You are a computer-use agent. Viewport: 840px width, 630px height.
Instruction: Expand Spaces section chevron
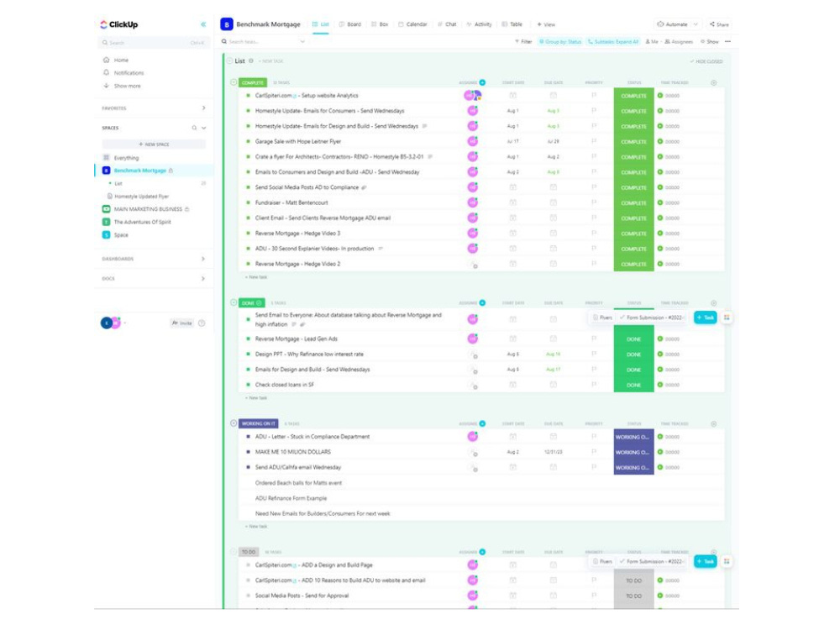point(203,128)
